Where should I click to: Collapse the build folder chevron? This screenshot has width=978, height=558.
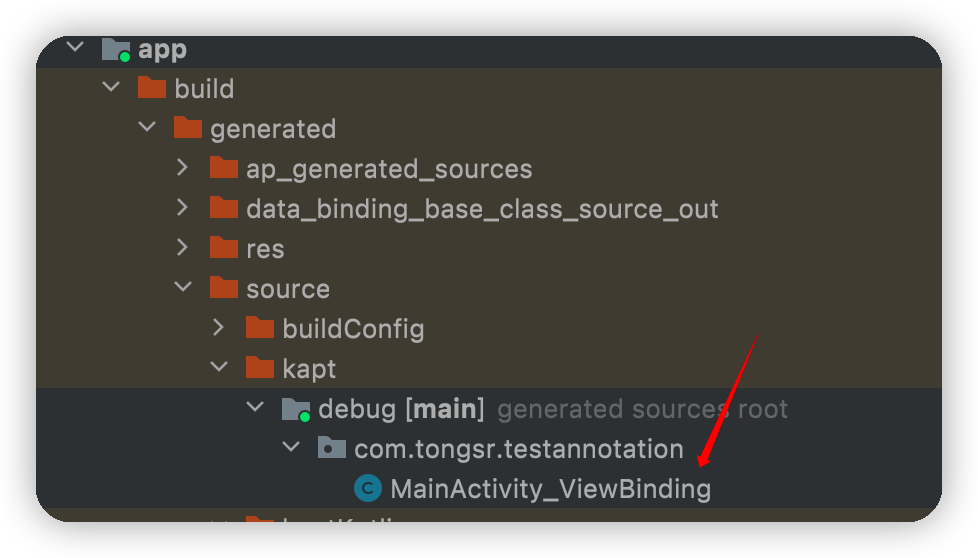coord(111,88)
